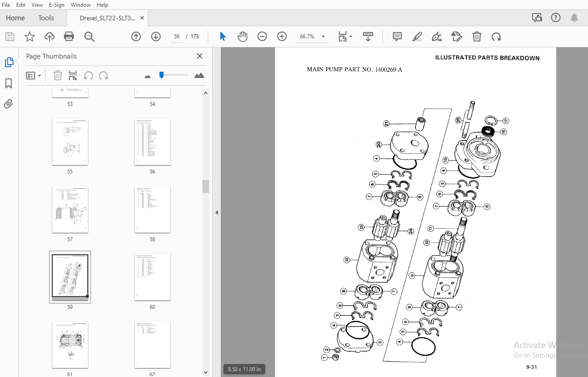
Task: Upload file with the cloud arrow icon
Action: click(50, 37)
